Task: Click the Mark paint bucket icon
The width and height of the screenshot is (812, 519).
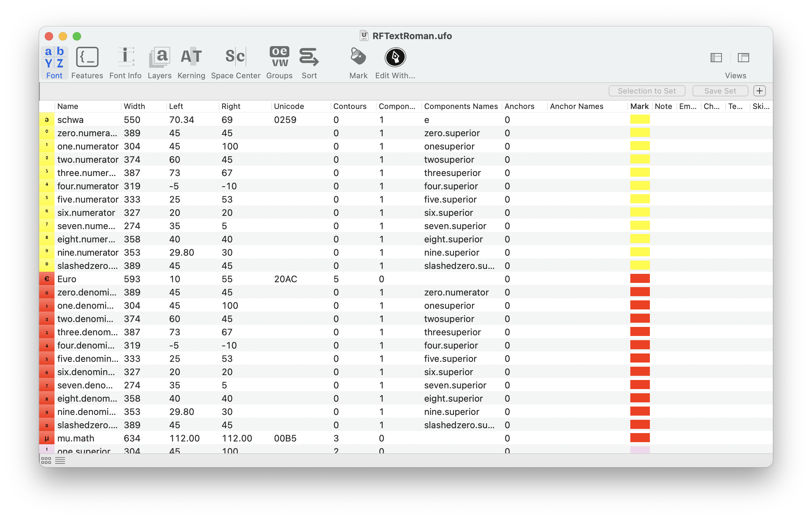Action: pyautogui.click(x=358, y=57)
